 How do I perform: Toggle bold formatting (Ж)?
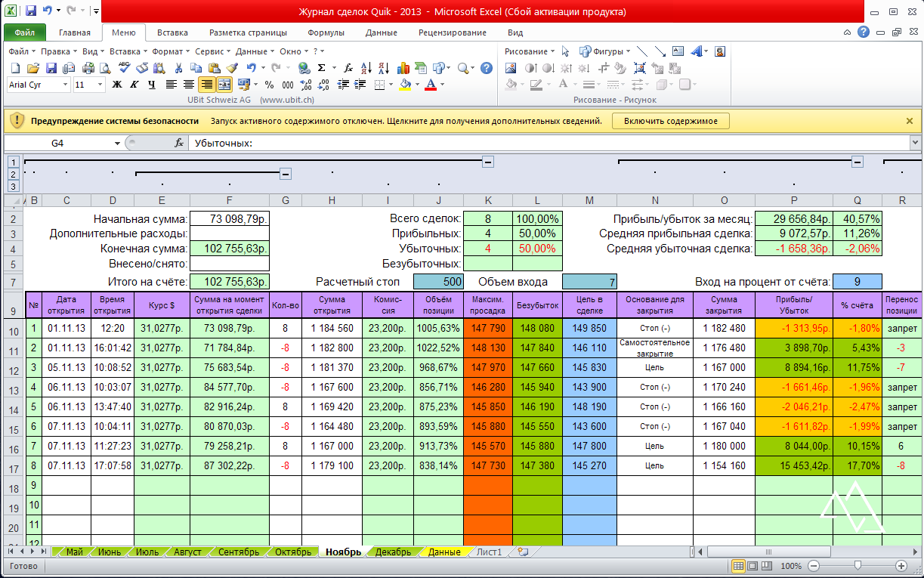tap(116, 85)
